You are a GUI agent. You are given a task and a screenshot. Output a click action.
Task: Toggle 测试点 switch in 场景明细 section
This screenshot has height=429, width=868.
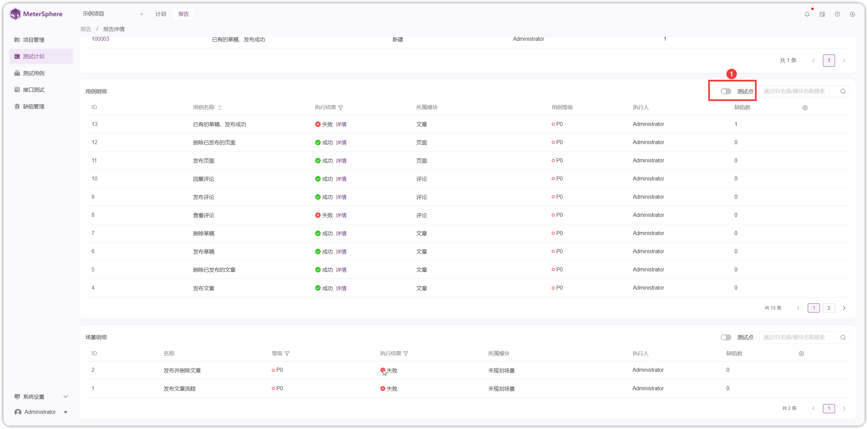click(726, 337)
